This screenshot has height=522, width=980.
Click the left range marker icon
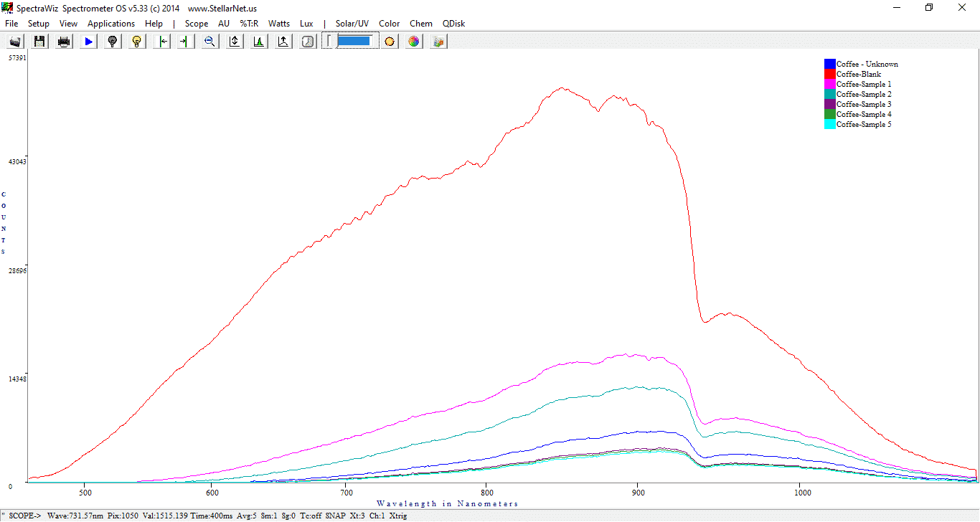click(x=162, y=42)
